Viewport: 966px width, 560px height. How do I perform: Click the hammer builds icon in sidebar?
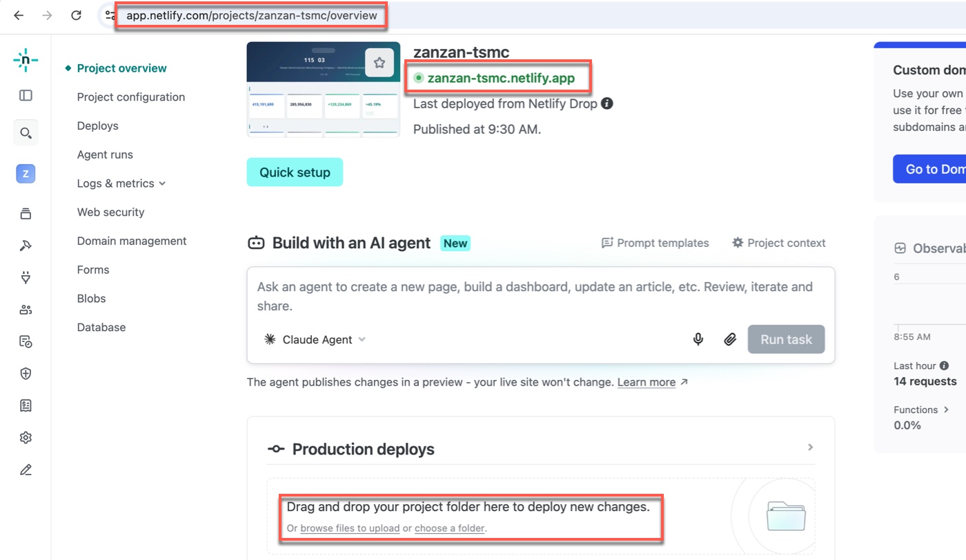point(26,246)
